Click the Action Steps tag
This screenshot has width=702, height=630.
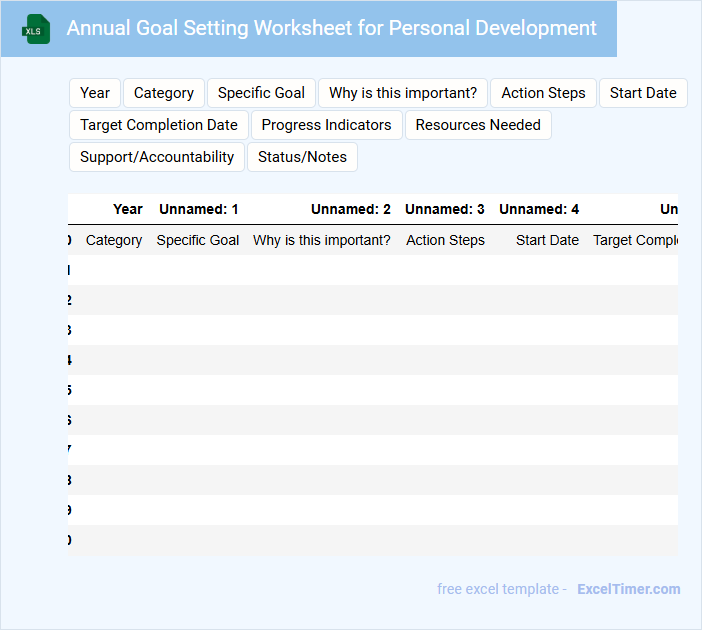pos(543,93)
